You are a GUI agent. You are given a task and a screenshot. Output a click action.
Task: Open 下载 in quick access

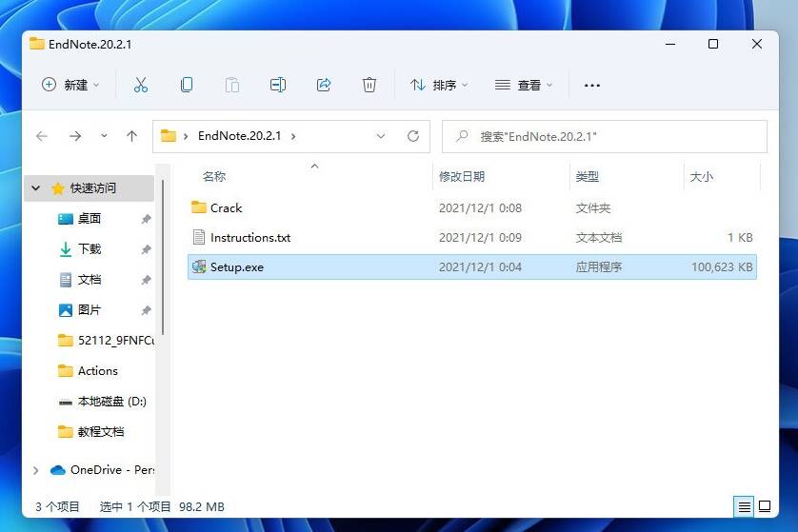90,248
